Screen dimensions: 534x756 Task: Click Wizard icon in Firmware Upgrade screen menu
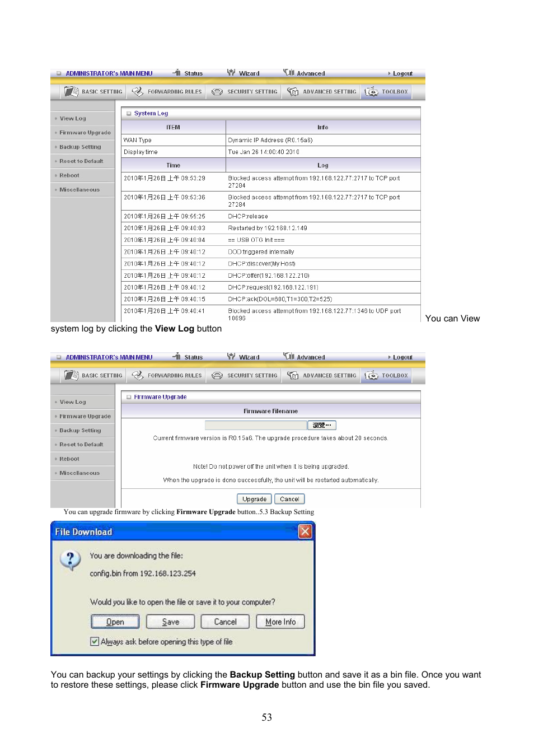pos(231,357)
